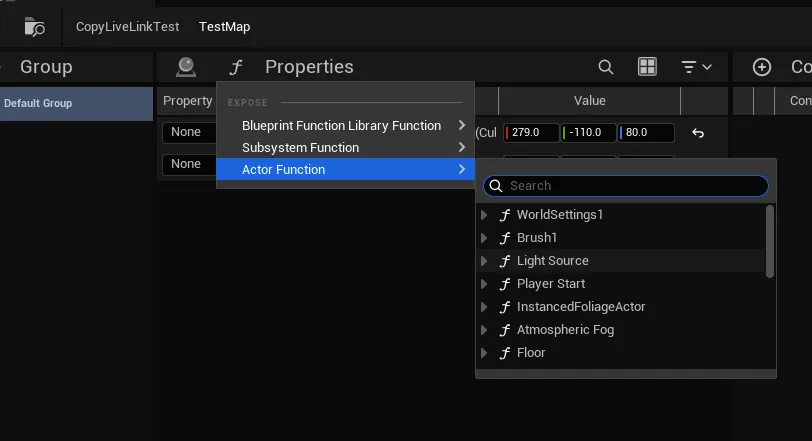Screen dimensions: 812x441
Task: Open the Subsystem Function submenu
Action: click(x=300, y=148)
